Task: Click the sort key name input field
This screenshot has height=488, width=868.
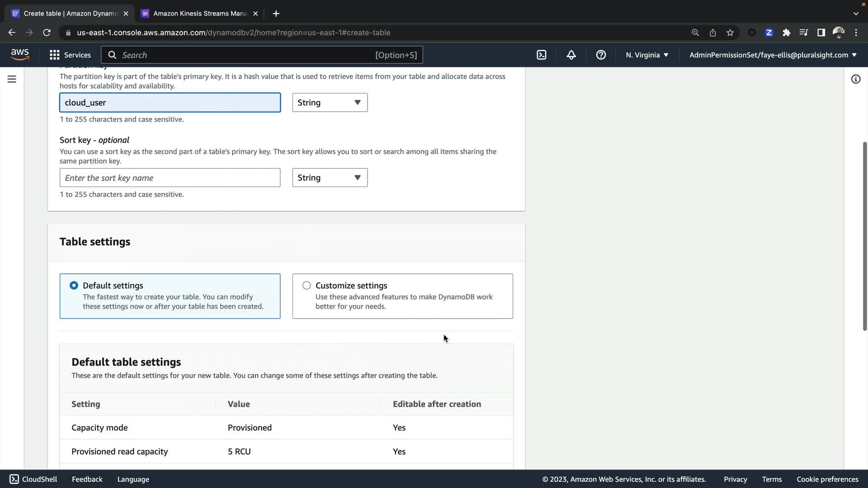Action: pos(170,178)
